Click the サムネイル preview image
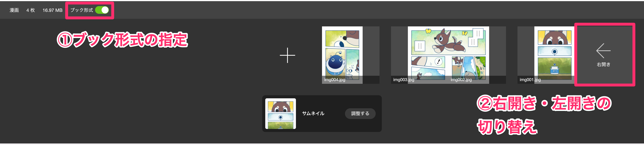Viewport: 644px width, 145px height. [x=280, y=114]
